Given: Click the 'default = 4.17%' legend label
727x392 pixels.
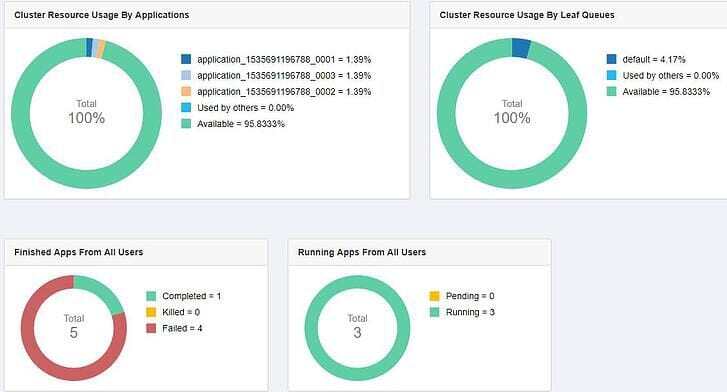Looking at the screenshot, I should point(654,59).
